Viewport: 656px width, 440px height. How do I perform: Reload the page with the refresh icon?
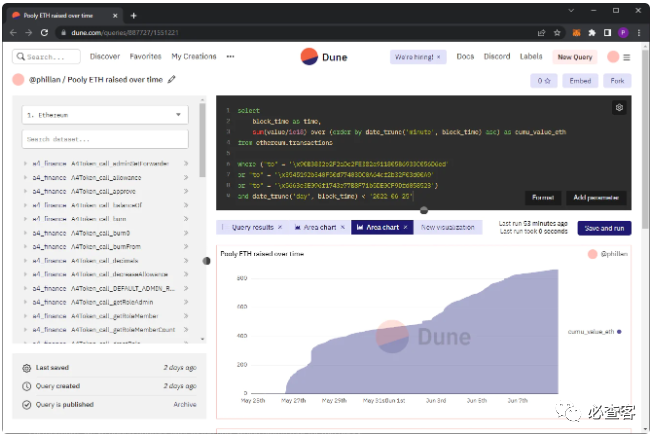(44, 33)
